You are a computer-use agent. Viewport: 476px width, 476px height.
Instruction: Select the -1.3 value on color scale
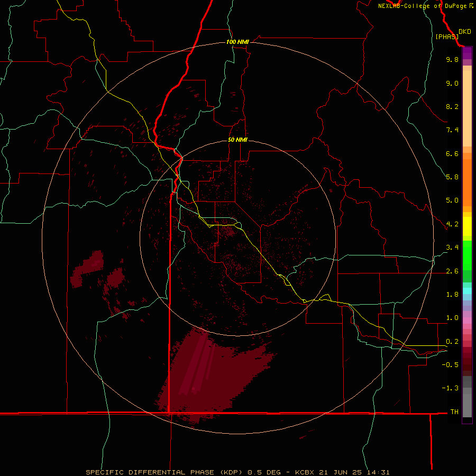pos(450,388)
